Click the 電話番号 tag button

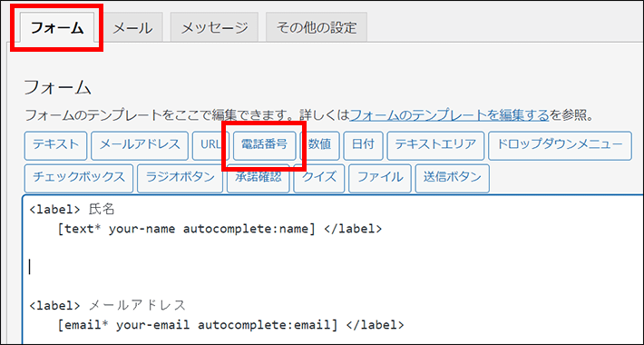264,145
